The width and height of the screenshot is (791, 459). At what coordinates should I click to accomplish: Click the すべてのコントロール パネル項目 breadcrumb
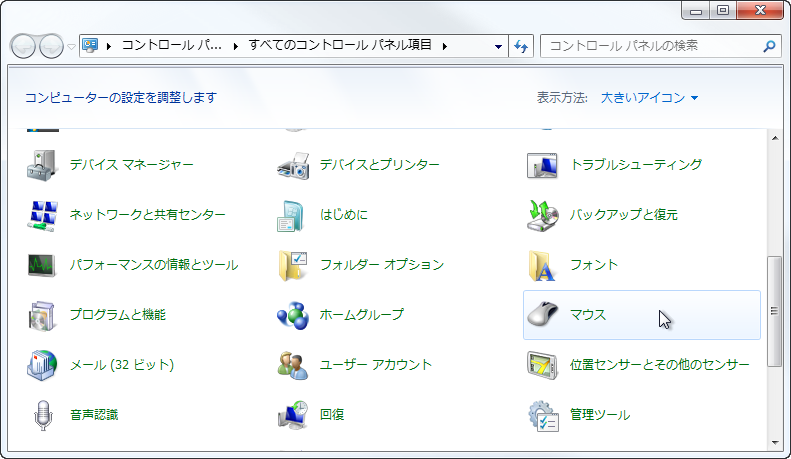(x=341, y=46)
